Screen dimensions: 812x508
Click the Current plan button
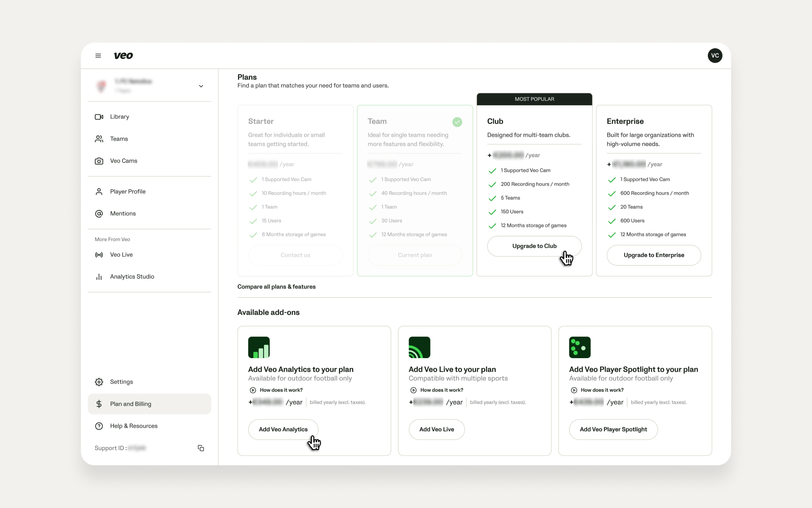coord(414,255)
